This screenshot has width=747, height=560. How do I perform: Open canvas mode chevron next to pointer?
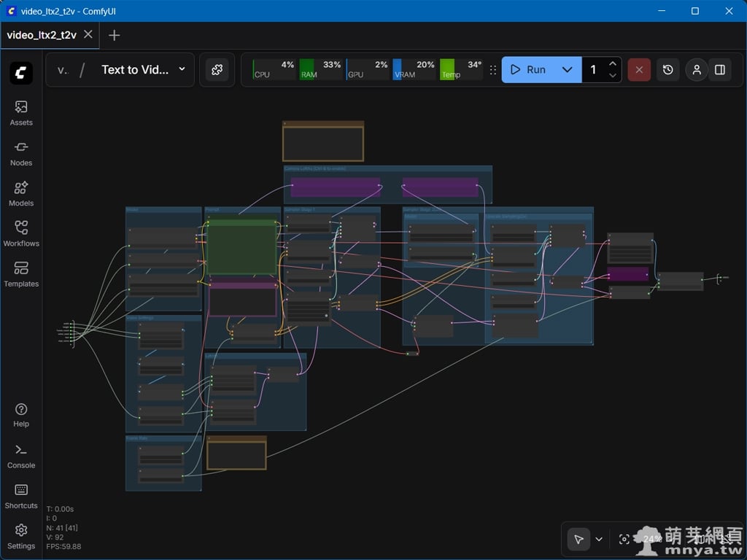[x=599, y=540]
